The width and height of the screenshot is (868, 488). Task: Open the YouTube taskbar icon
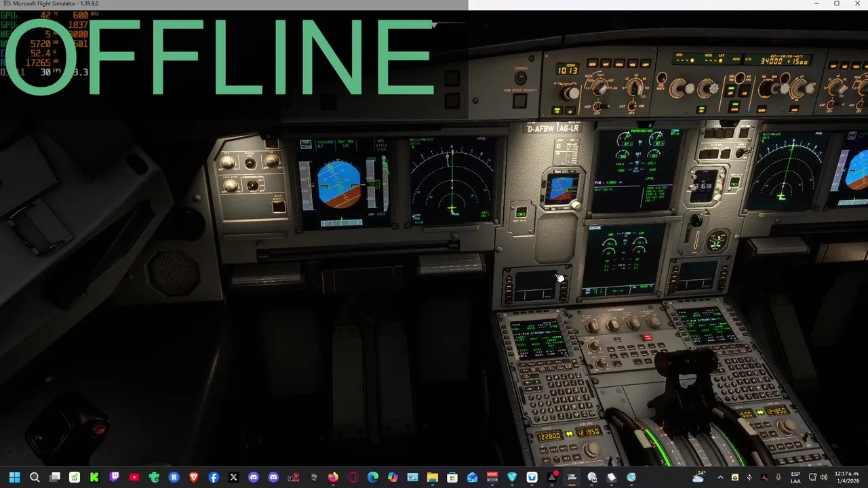(134, 477)
